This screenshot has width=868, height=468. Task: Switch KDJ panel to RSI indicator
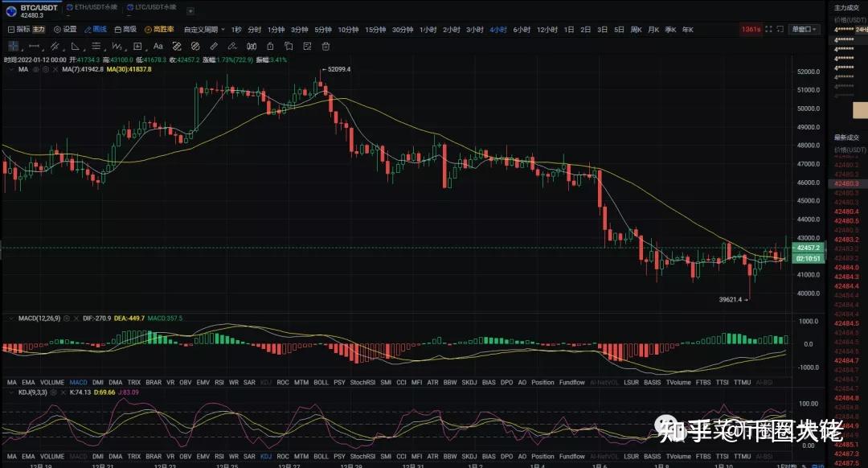[x=219, y=457]
